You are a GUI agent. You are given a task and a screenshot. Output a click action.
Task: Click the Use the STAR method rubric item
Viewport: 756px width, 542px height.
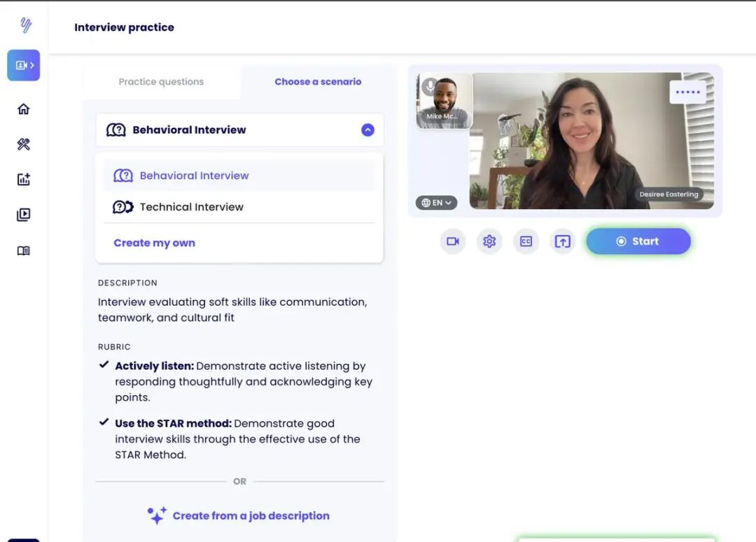(230, 439)
